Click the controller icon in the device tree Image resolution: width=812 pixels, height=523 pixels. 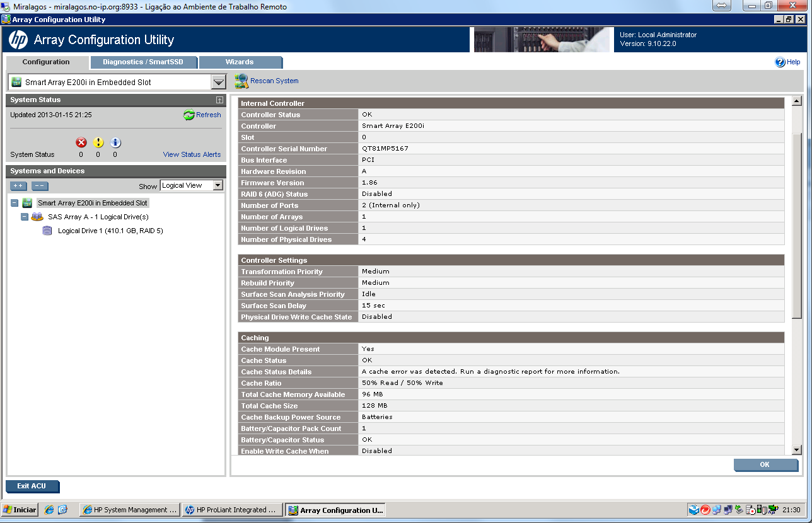coord(27,203)
